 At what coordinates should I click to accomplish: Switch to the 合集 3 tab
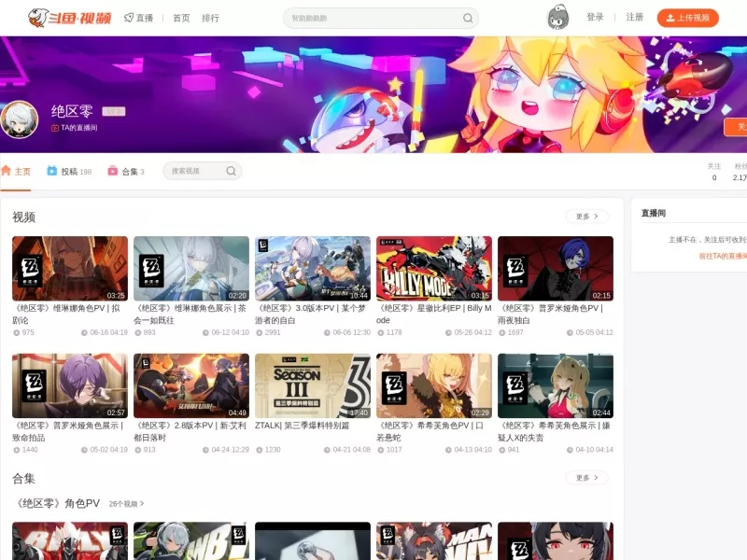tap(126, 172)
